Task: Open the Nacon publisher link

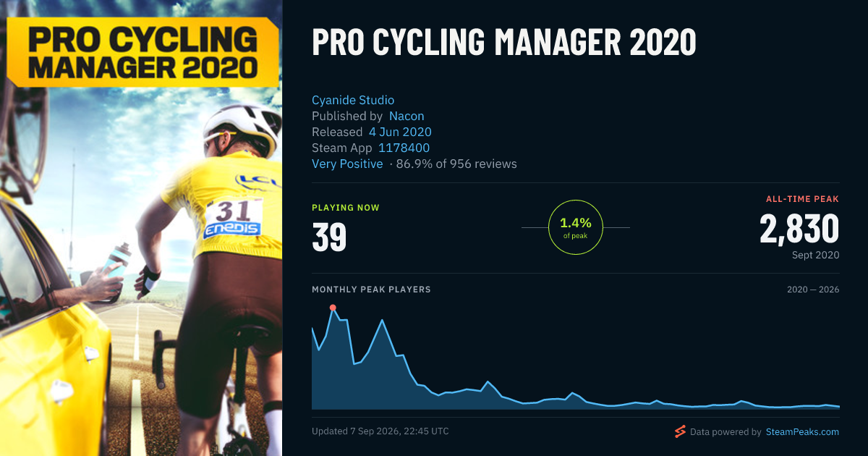Action: coord(407,116)
